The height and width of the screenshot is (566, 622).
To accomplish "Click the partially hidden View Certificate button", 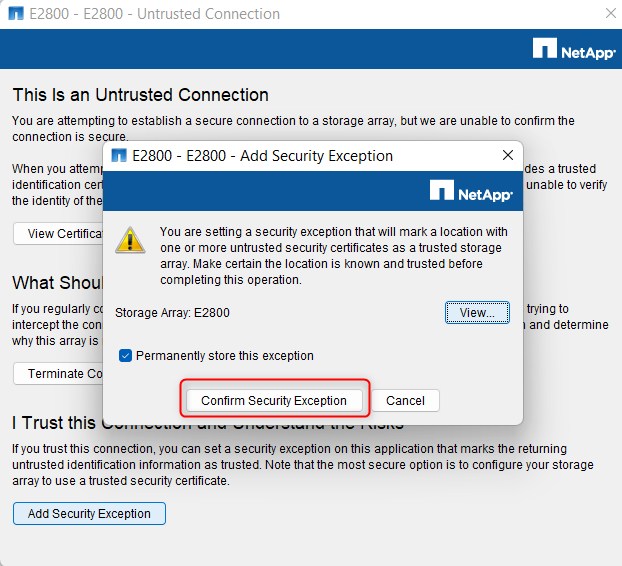I will (x=58, y=234).
